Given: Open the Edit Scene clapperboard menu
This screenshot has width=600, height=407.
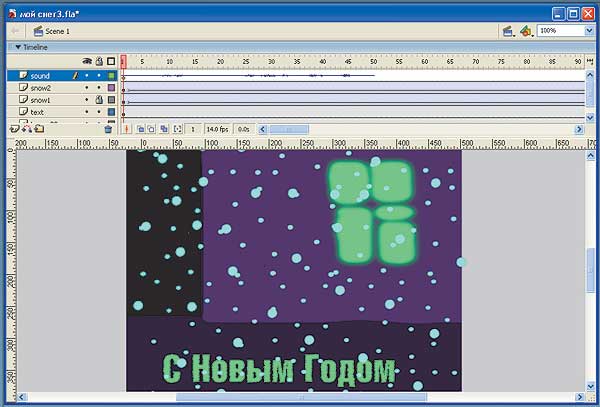Looking at the screenshot, I should click(508, 31).
